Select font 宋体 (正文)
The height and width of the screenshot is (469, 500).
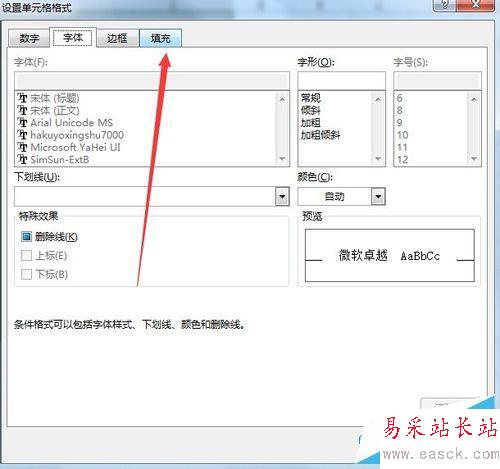coord(55,110)
